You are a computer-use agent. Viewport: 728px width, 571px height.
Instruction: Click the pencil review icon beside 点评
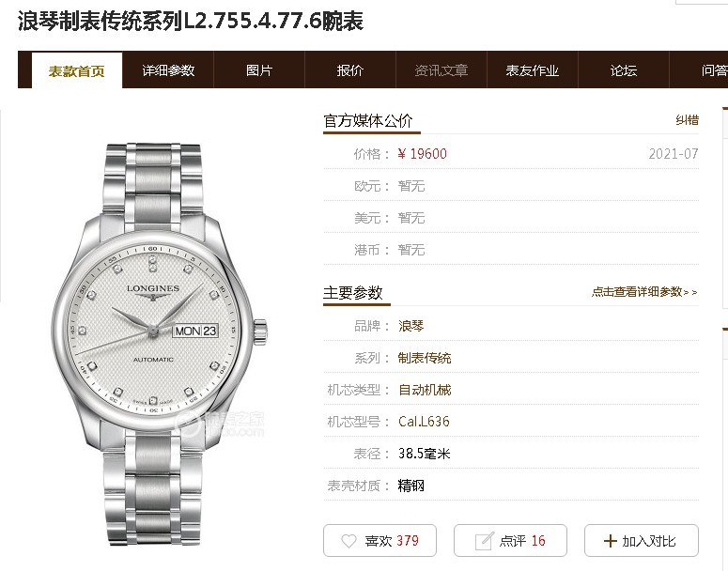coord(484,541)
